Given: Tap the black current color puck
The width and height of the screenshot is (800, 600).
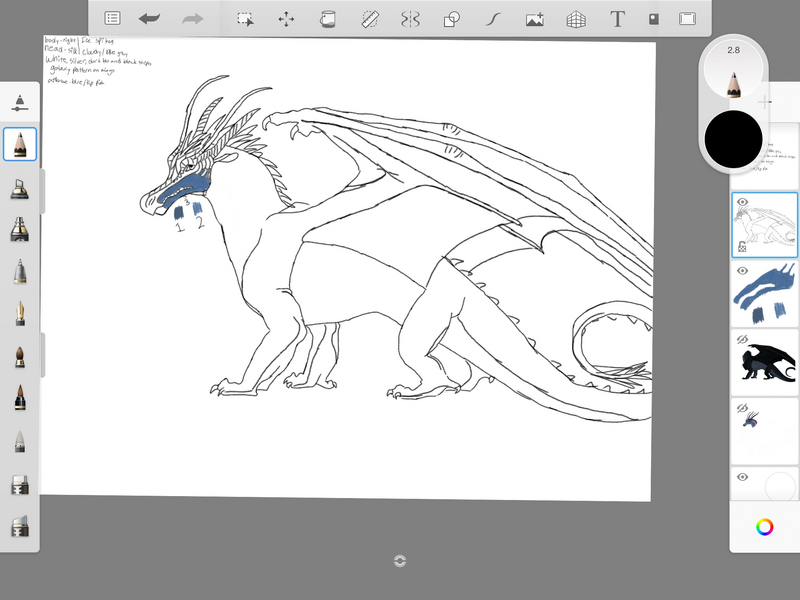Looking at the screenshot, I should tap(733, 139).
